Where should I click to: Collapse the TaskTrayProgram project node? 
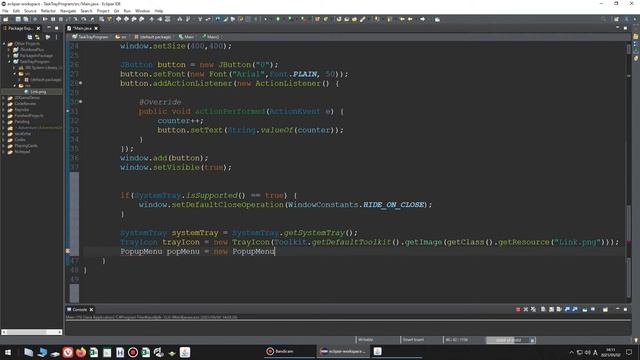point(9,62)
